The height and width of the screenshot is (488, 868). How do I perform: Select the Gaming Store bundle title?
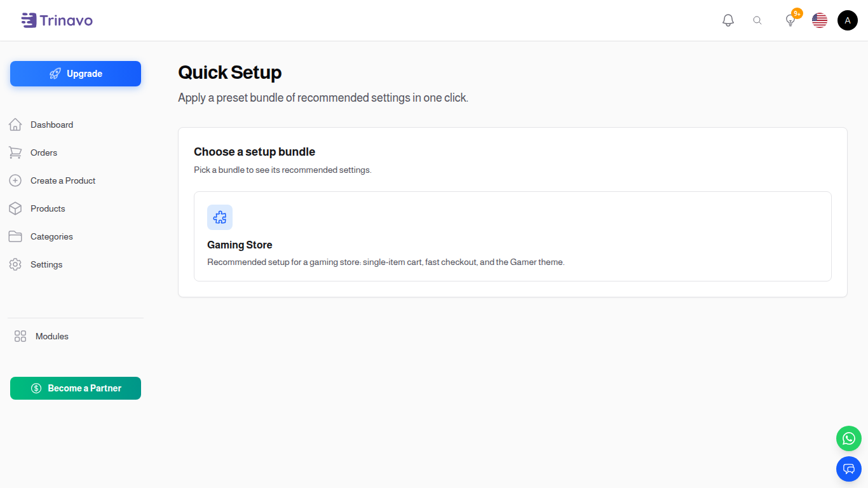click(240, 245)
